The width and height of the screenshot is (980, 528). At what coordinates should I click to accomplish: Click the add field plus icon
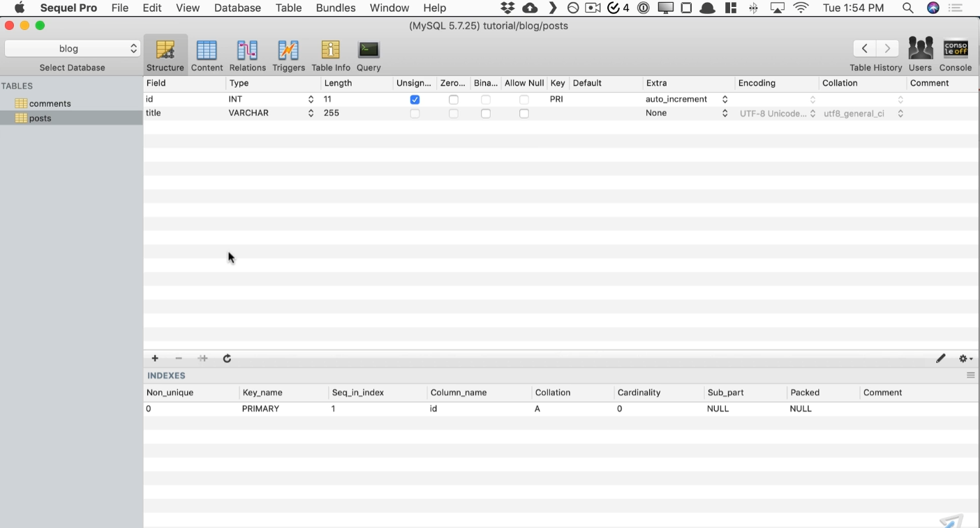pos(155,359)
